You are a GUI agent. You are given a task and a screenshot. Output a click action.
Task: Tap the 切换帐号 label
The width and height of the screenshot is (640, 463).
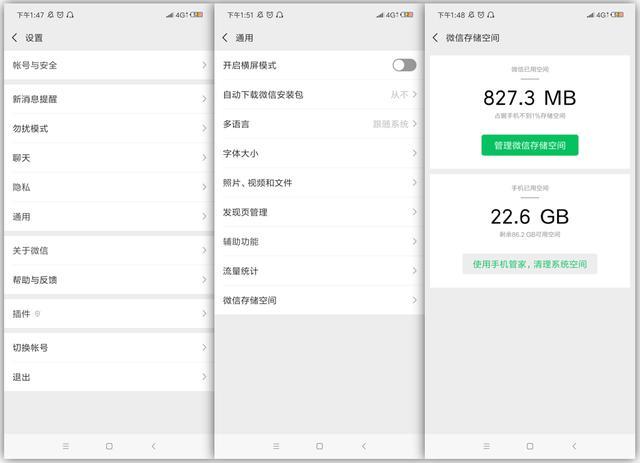point(30,348)
